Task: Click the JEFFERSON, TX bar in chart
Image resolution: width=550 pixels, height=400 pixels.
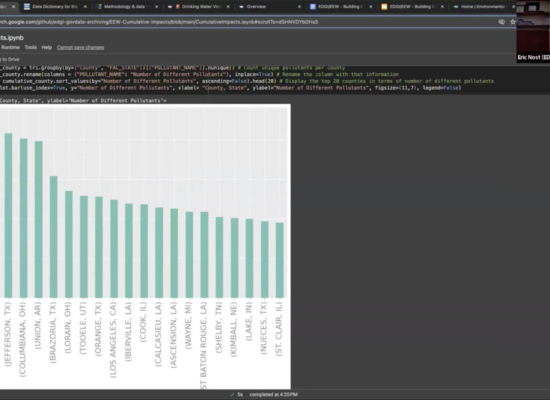Action: point(8,215)
